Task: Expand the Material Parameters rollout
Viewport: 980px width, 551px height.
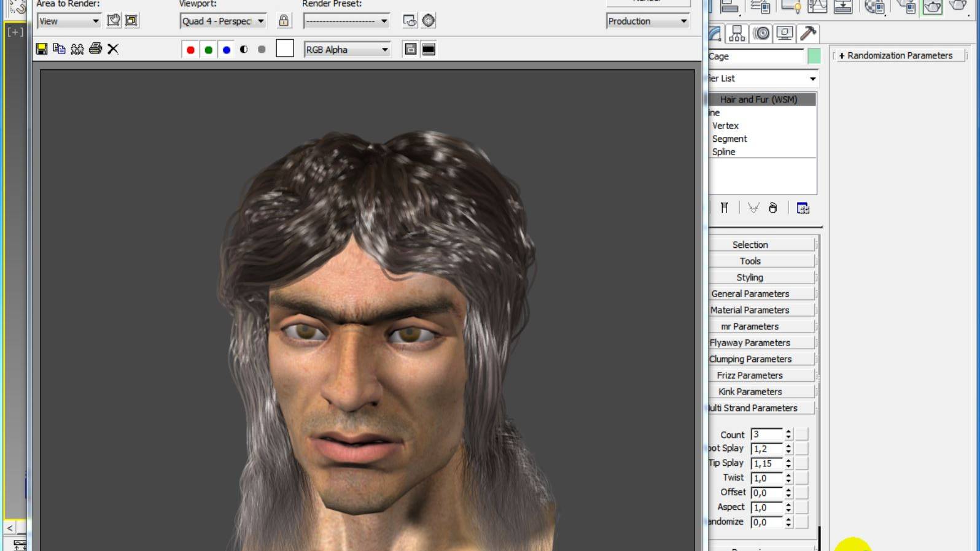Action: (761, 310)
